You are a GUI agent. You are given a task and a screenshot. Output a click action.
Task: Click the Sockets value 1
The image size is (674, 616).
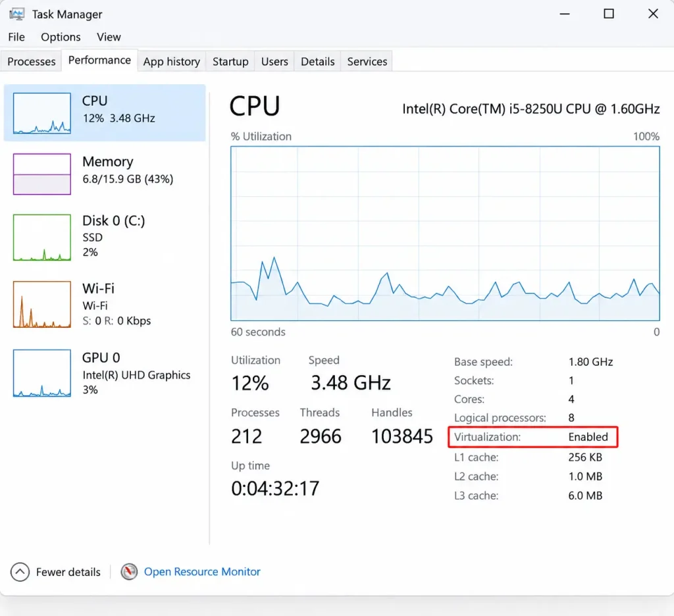point(571,381)
